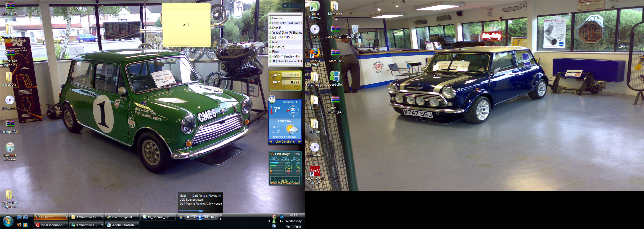Screen dimensions: 644x229
Task: Open the rld-euts folder
Action: 315,126
